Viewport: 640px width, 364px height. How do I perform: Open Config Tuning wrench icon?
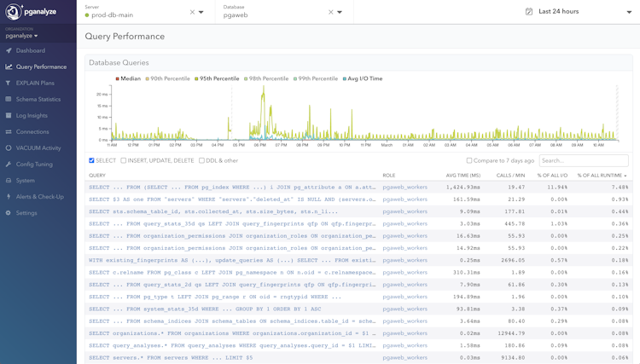coord(9,165)
